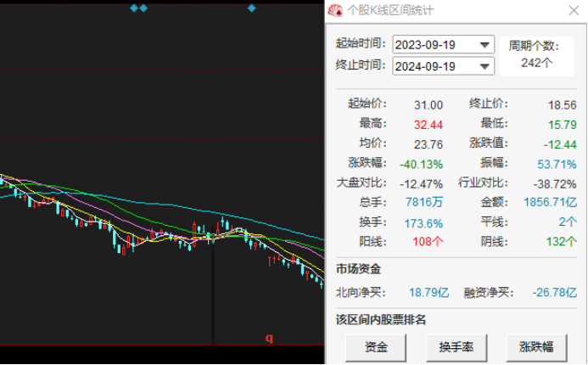This screenshot has height=365, width=588.
Task: Click the bearish candle count 132个
Action: 562,242
